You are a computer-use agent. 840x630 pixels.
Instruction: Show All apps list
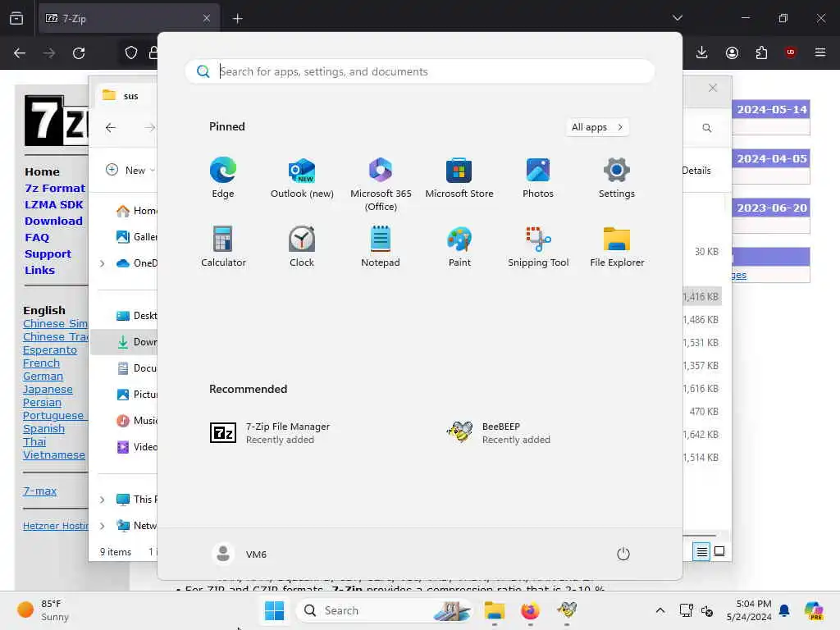[x=597, y=127]
